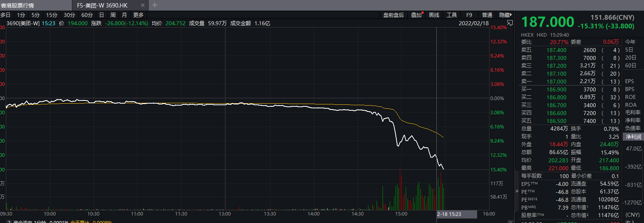The width and height of the screenshot is (644, 223).
Task: Collapse side panel with double-chevron icon
Action: click(x=517, y=191)
